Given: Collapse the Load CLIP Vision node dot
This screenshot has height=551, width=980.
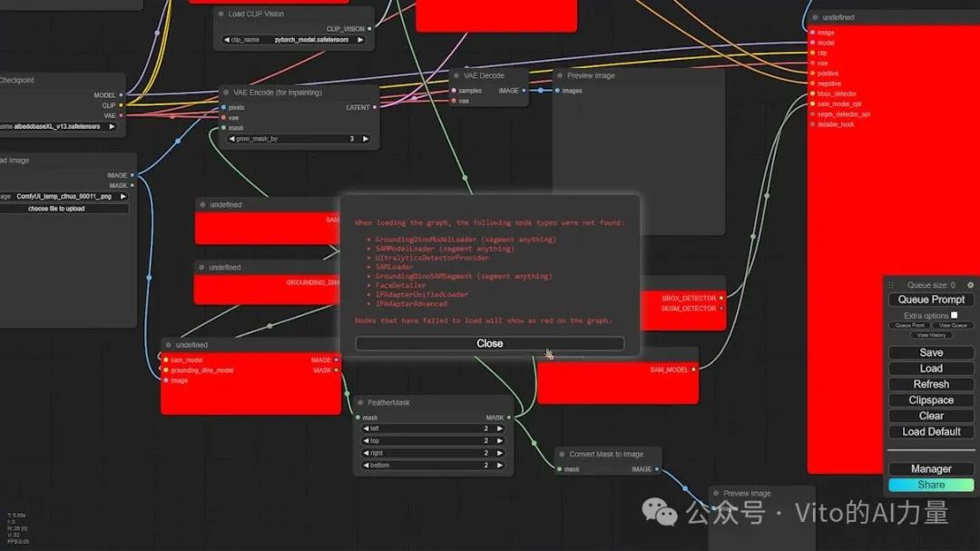Looking at the screenshot, I should (x=220, y=14).
